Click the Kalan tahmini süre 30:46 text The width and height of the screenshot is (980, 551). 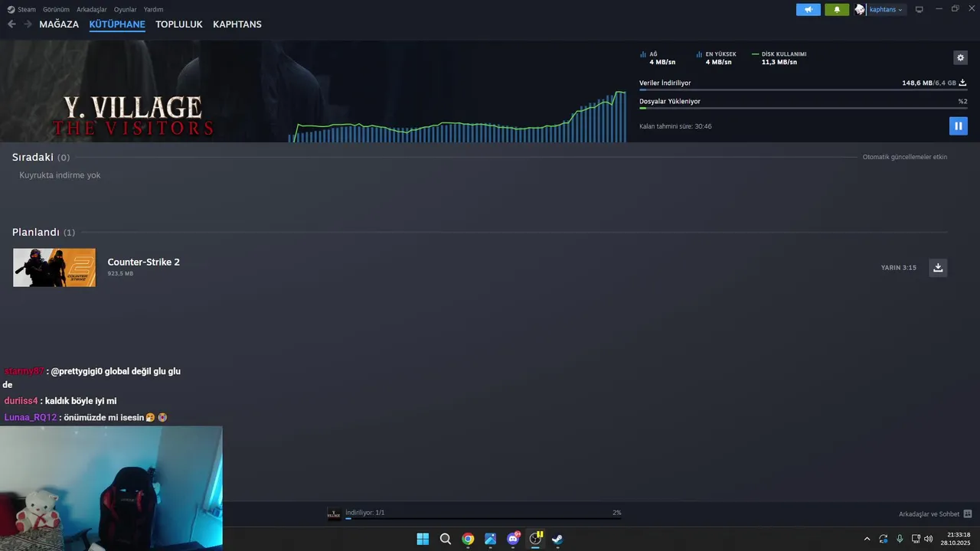point(675,126)
